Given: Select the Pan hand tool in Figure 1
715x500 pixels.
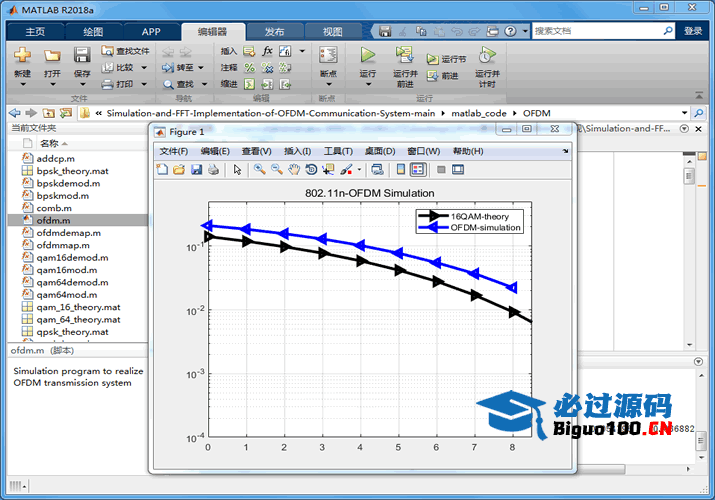Looking at the screenshot, I should (294, 170).
